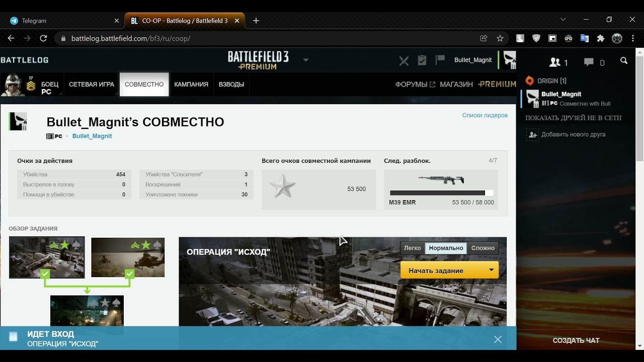The width and height of the screenshot is (644, 362).
Task: Open Списки лидеров link
Action: (x=485, y=115)
